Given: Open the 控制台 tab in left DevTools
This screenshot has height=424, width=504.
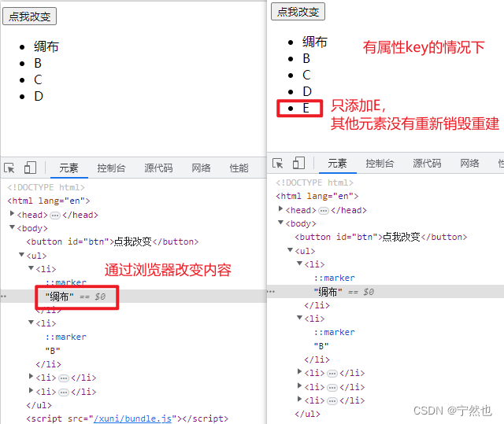Looking at the screenshot, I should click(x=111, y=168).
